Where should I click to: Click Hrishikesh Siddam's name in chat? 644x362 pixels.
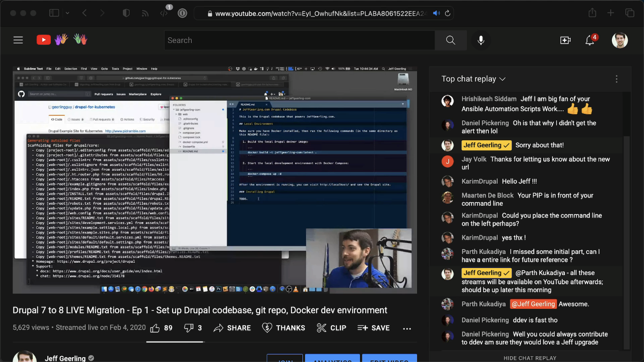coord(489,99)
